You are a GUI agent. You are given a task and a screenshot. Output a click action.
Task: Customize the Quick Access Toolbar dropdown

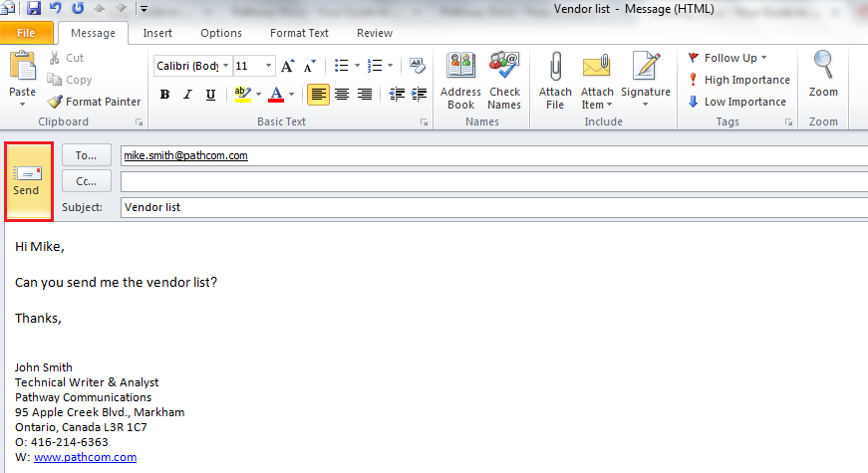143,8
